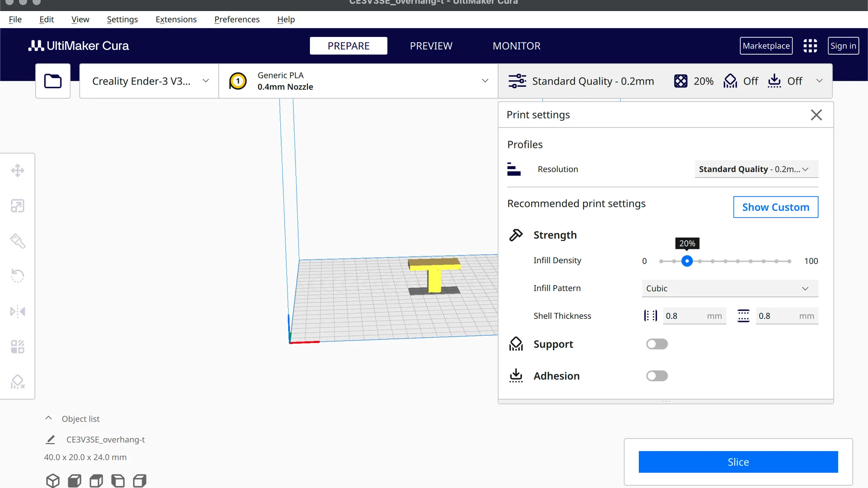Click the Strength hammer icon

coord(516,235)
